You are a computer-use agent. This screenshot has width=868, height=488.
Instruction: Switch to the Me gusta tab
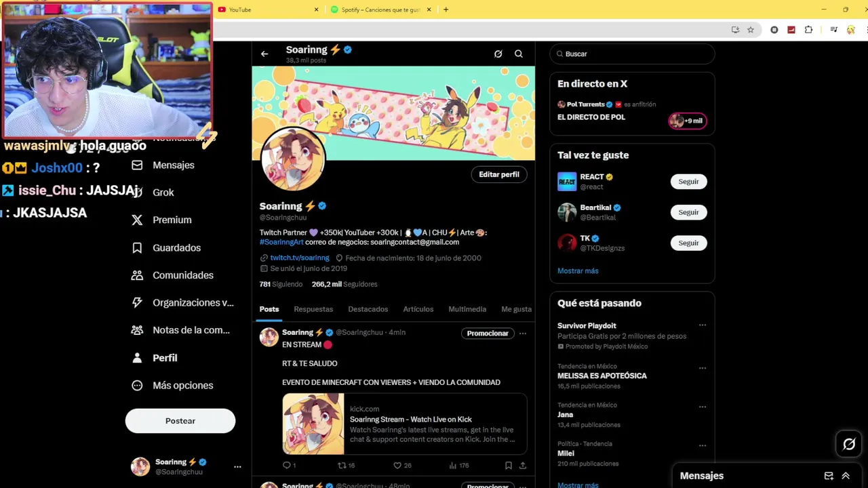517,310
